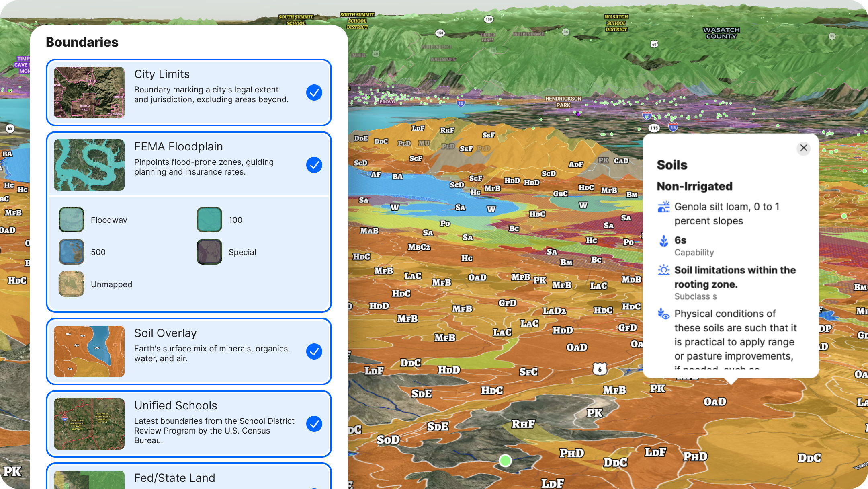The height and width of the screenshot is (489, 868).
Task: Click the 6s Capability plant icon
Action: click(x=663, y=240)
